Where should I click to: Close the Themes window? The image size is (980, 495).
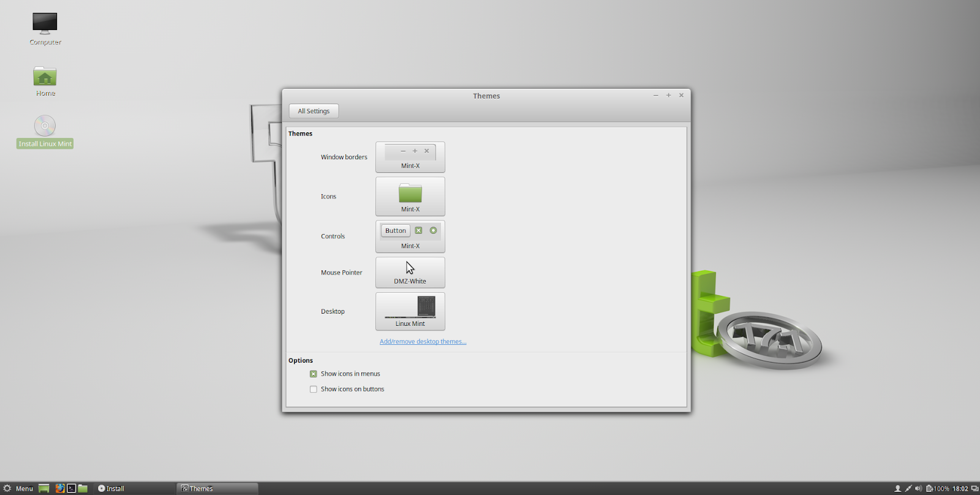pos(681,96)
